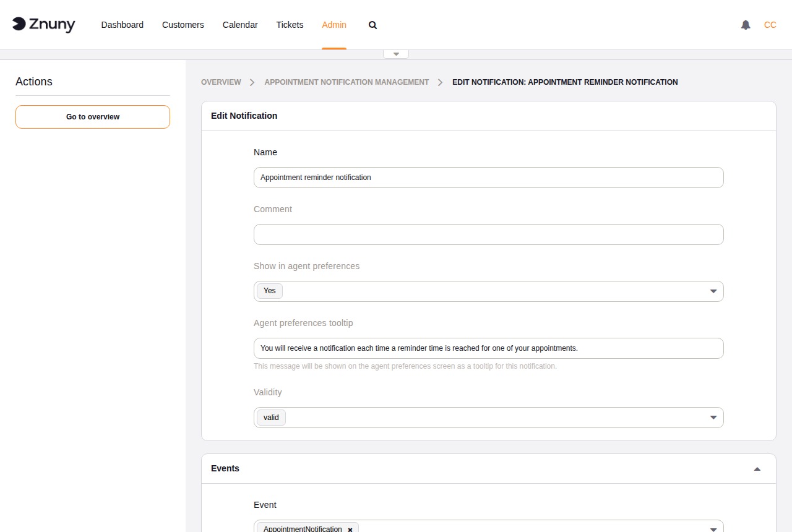Screen dimensions: 792x532
Task: Click the Agent preferences tooltip field
Action: [x=489, y=348]
